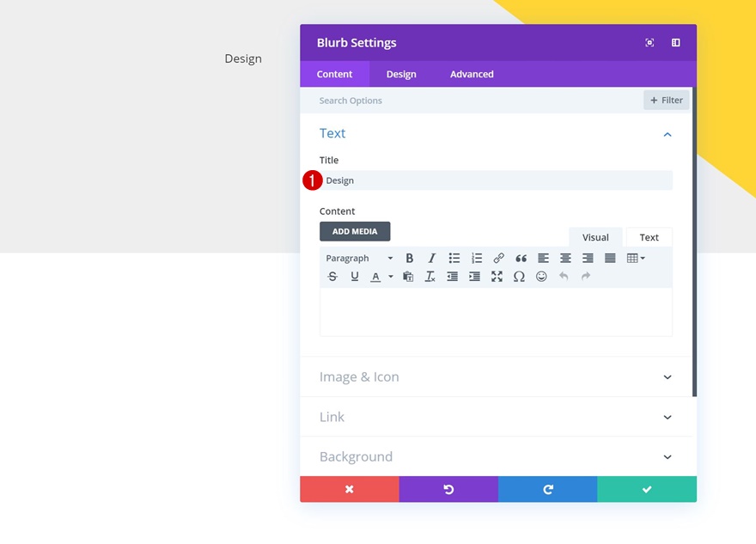Open text color picker arrow
Image resolution: width=756 pixels, height=544 pixels.
391,277
